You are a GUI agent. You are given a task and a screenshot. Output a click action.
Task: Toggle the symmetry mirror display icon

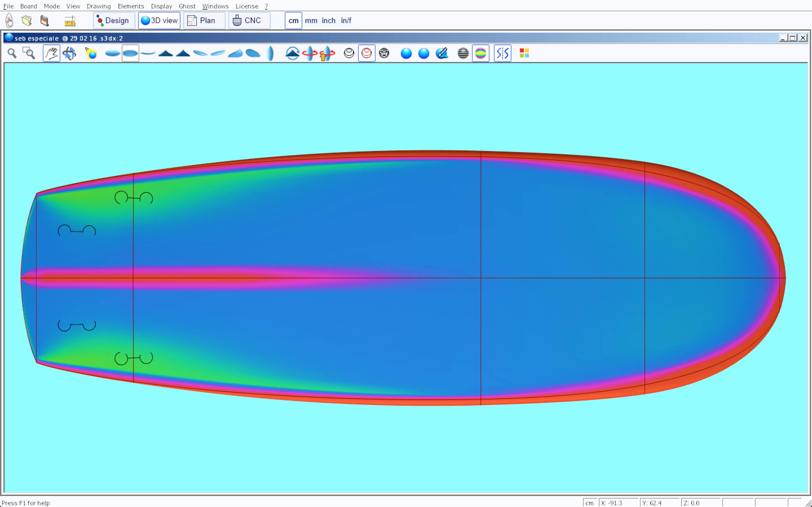coord(502,53)
